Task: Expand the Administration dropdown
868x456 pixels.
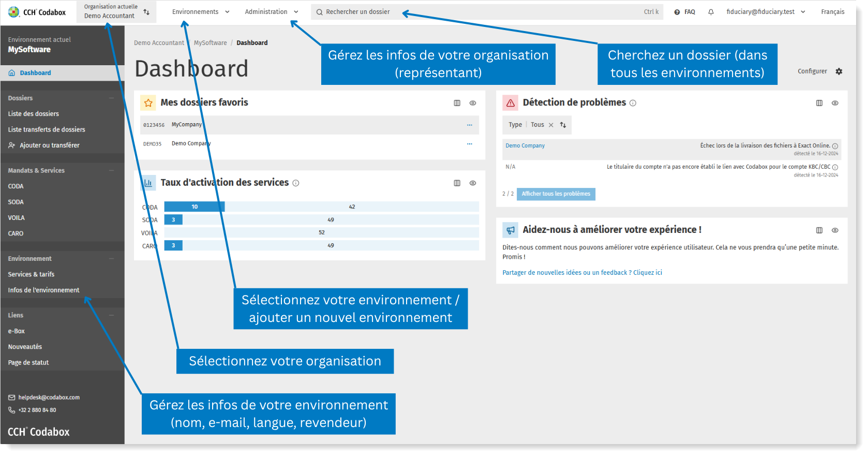Action: coord(272,12)
